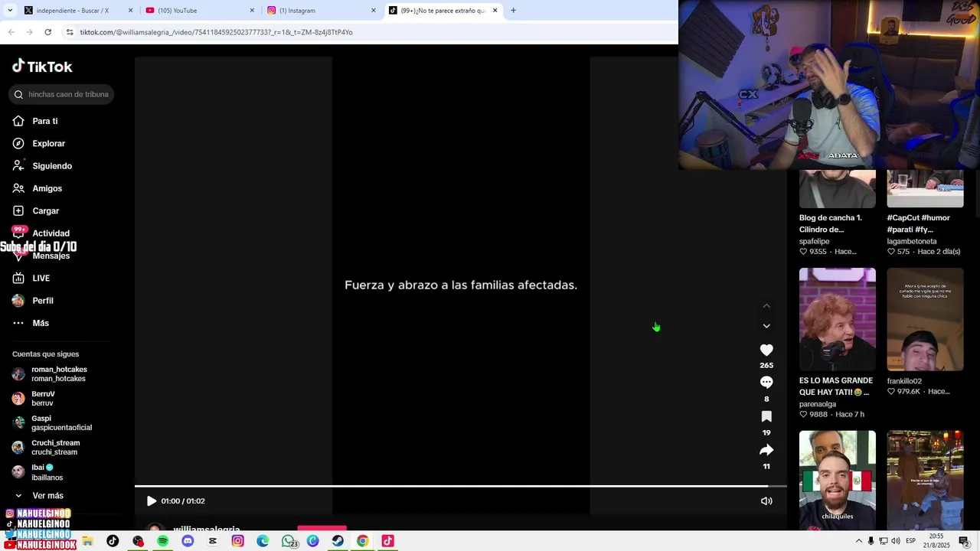
Task: Open frankillo02 suggested video thumbnail
Action: (x=925, y=319)
